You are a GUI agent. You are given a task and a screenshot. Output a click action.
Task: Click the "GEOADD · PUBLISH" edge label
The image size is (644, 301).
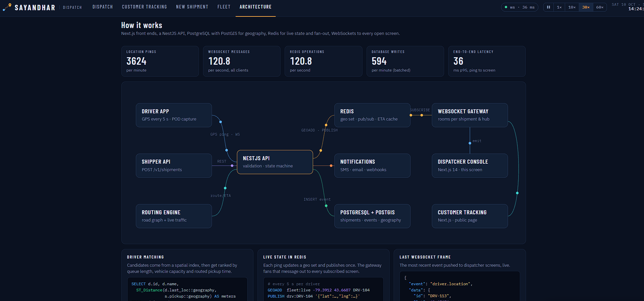[320, 130]
